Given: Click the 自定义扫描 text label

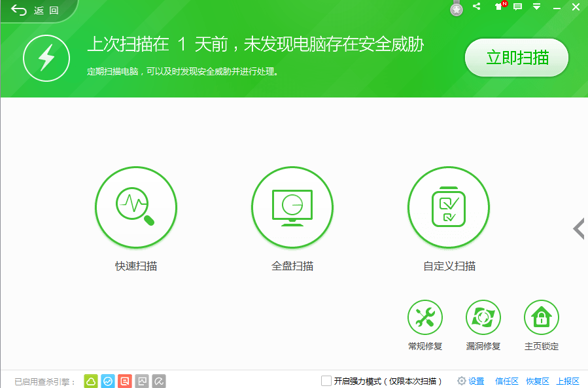Looking at the screenshot, I should tap(449, 266).
